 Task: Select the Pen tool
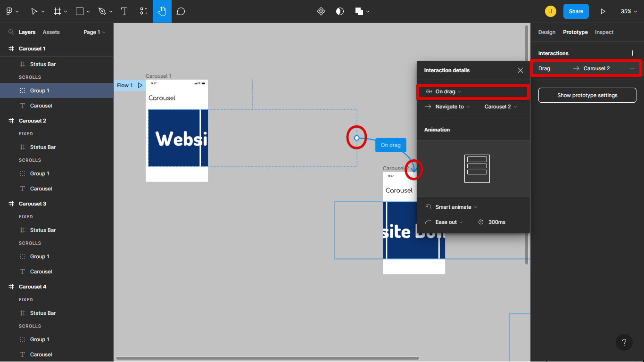(x=101, y=11)
